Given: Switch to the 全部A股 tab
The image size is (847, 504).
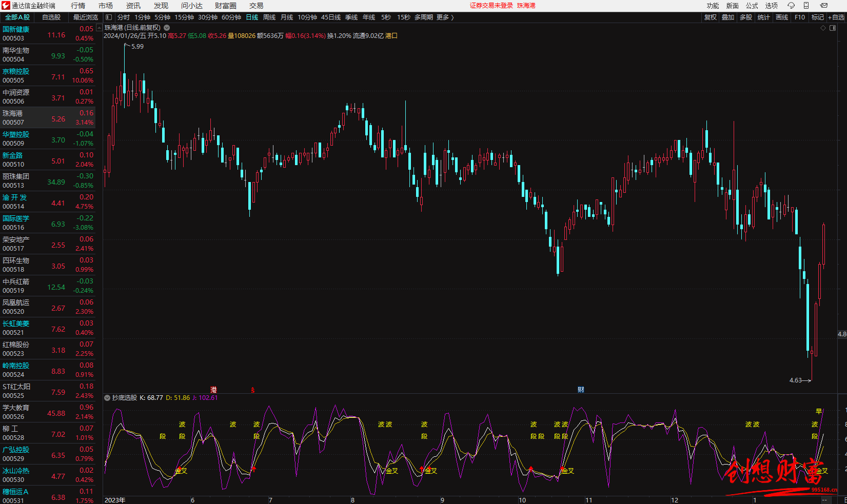Looking at the screenshot, I should coord(17,17).
